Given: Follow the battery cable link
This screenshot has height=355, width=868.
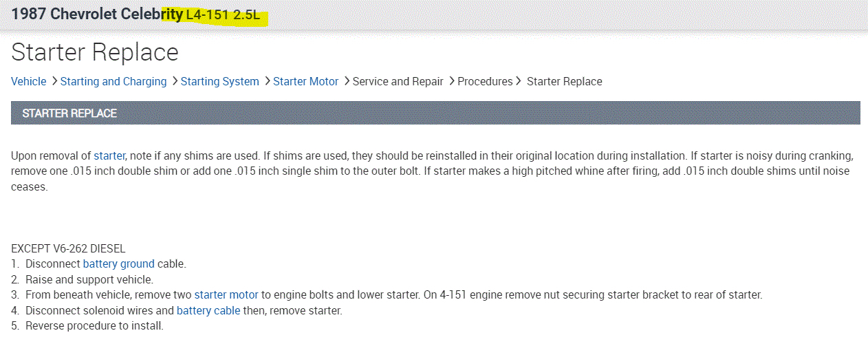Looking at the screenshot, I should pyautogui.click(x=208, y=310).
